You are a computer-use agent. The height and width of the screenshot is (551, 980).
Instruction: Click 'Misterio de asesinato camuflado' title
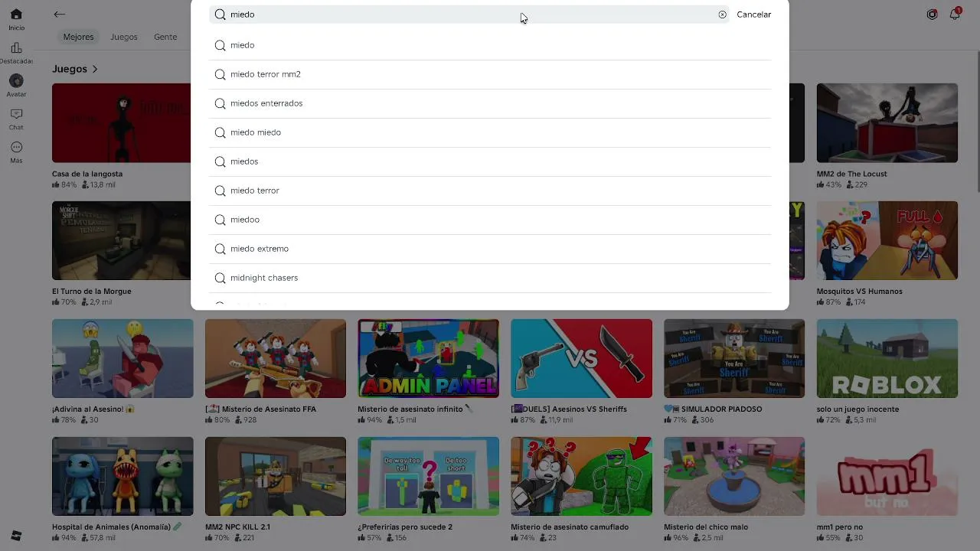570,527
